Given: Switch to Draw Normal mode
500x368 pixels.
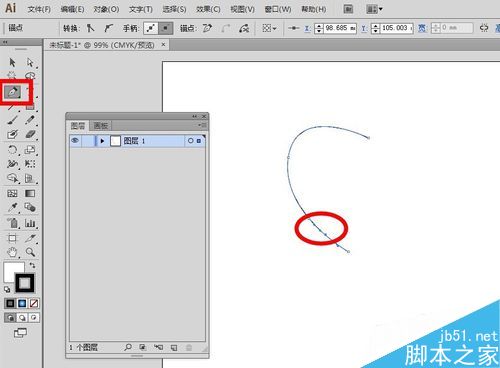Looking at the screenshot, I should click(10, 317).
